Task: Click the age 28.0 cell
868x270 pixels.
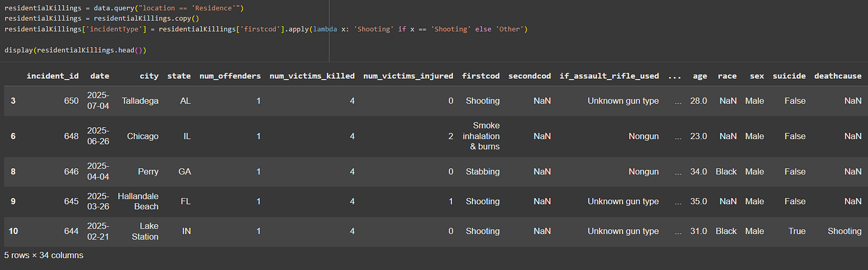Action: [699, 101]
